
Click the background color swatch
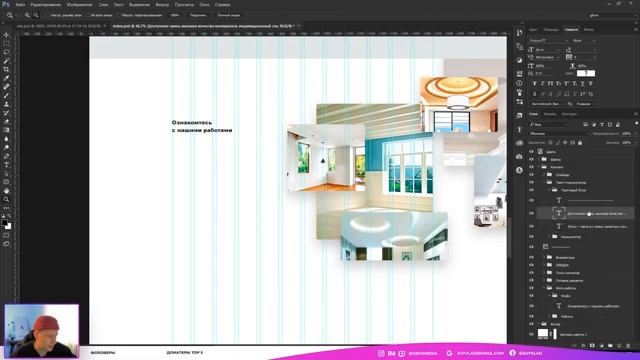coord(9,227)
